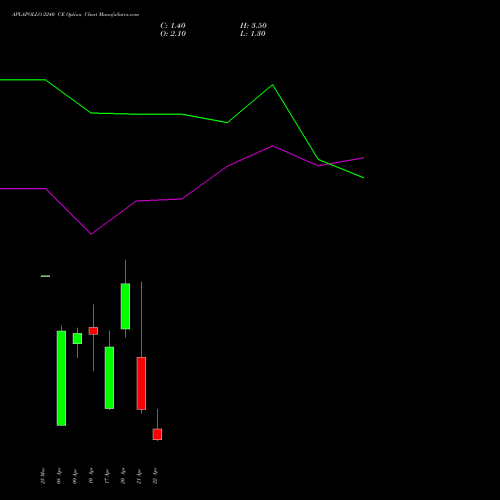The width and height of the screenshot is (500, 500).
Task: Click the tall green candle above 08 Apr
Action: pos(61,378)
